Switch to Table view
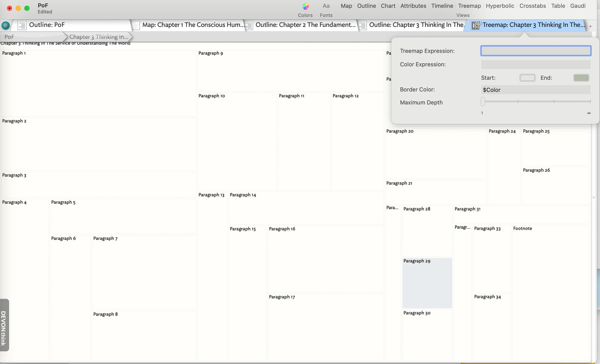The image size is (600, 364). click(x=558, y=6)
